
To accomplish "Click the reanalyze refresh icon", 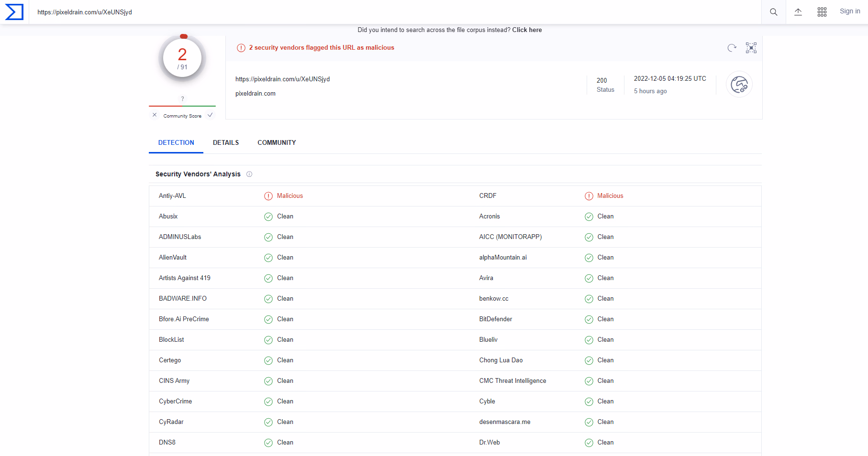I will [x=732, y=48].
